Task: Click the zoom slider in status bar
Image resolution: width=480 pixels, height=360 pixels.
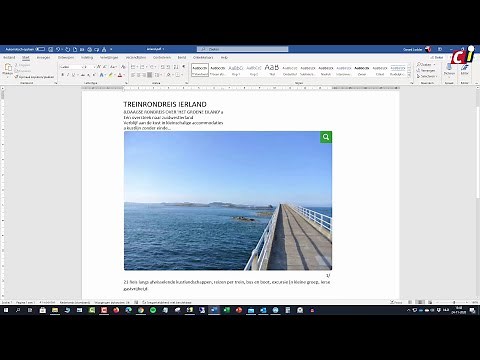Action: pyautogui.click(x=453, y=302)
